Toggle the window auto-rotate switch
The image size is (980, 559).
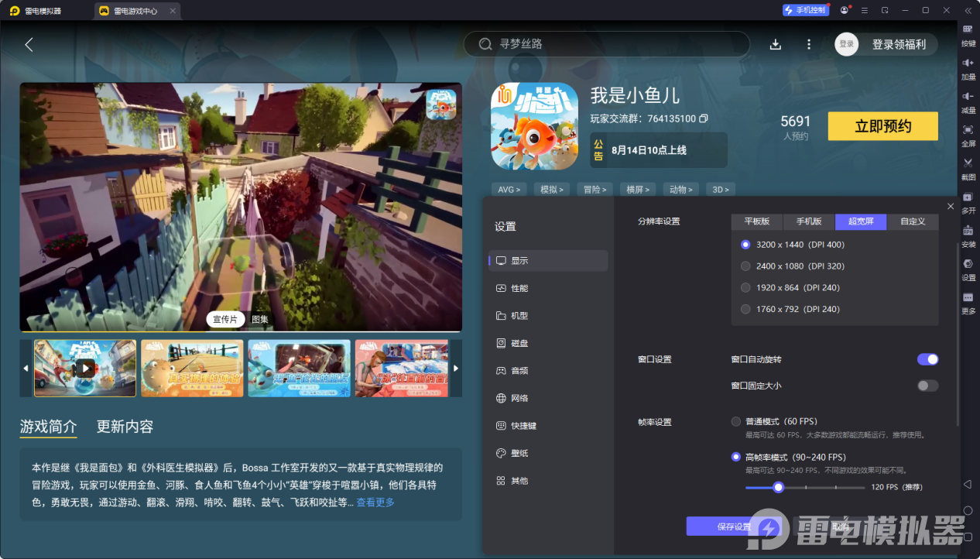pyautogui.click(x=927, y=359)
